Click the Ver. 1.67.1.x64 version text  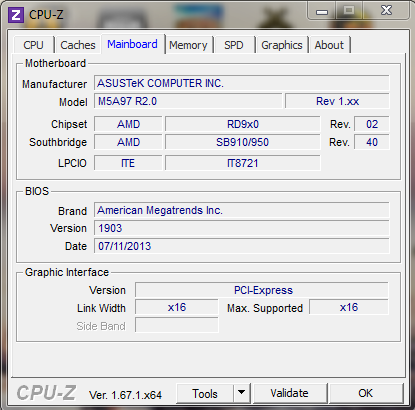pyautogui.click(x=125, y=395)
